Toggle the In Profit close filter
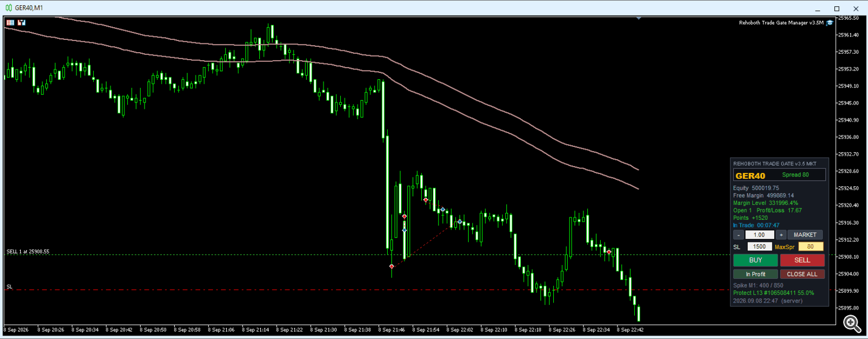Viewport: 868px width, 339px height. (x=755, y=274)
